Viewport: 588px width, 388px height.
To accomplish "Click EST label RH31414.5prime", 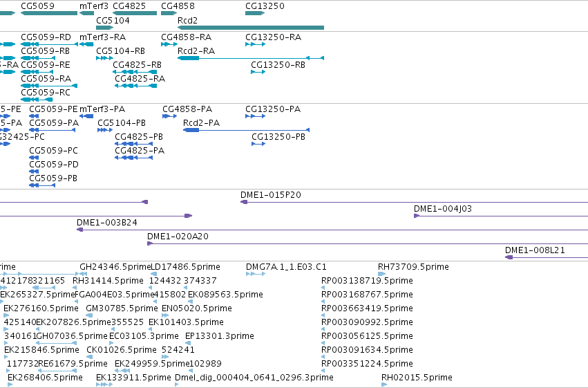I will [108, 281].
